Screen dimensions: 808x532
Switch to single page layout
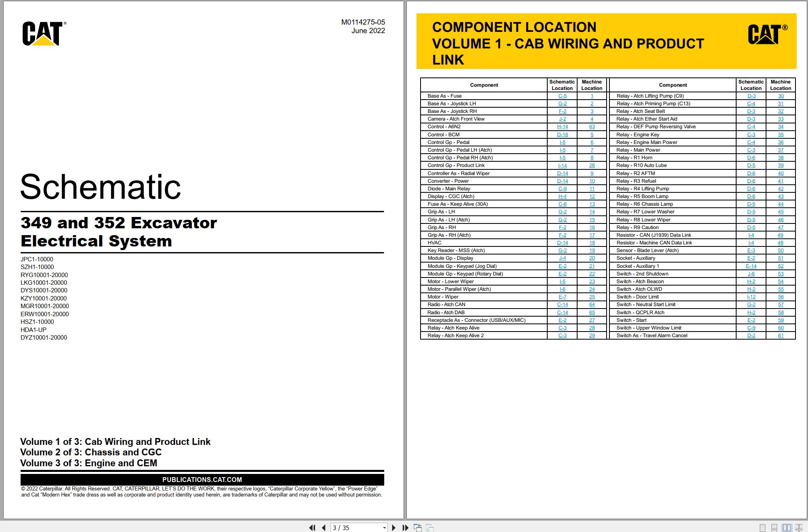(x=762, y=528)
